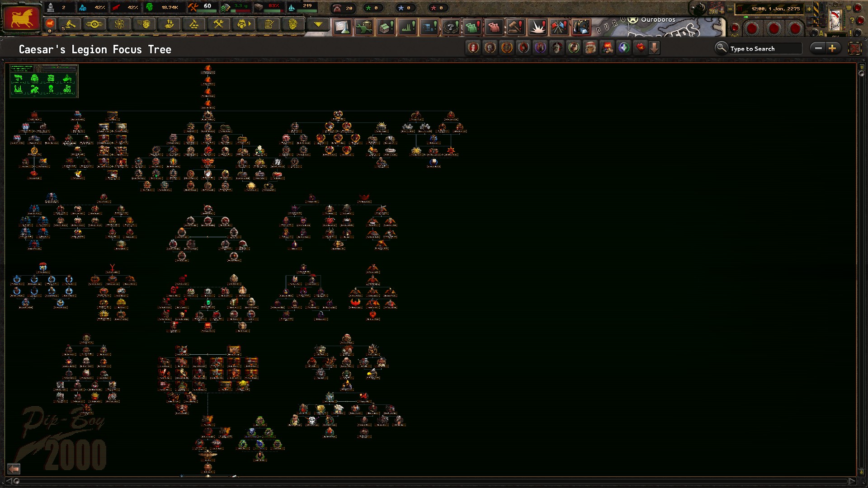Image resolution: width=868 pixels, height=488 pixels.
Task: Click the back arrow button at bottom-left
Action: (14, 469)
